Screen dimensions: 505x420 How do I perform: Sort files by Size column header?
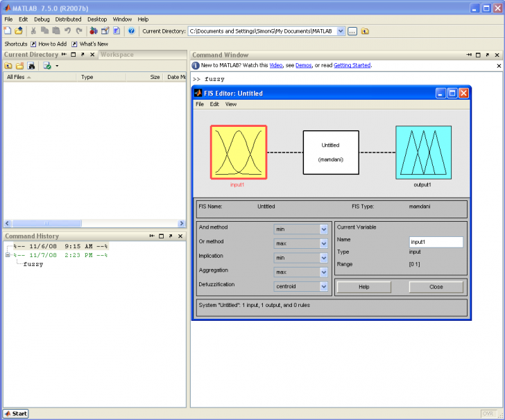[x=145, y=77]
